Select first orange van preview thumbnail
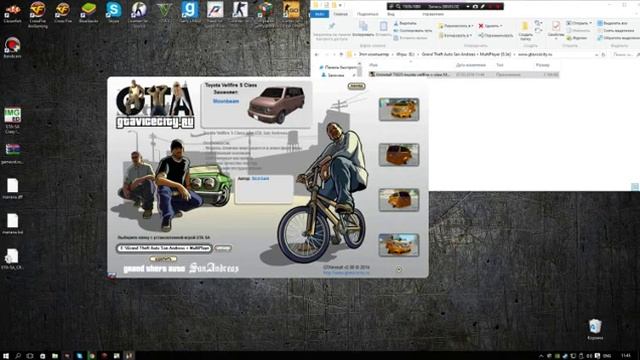 399,109
